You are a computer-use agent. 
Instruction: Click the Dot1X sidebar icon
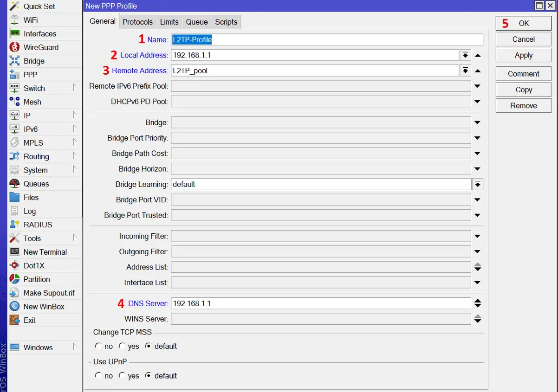tap(15, 266)
